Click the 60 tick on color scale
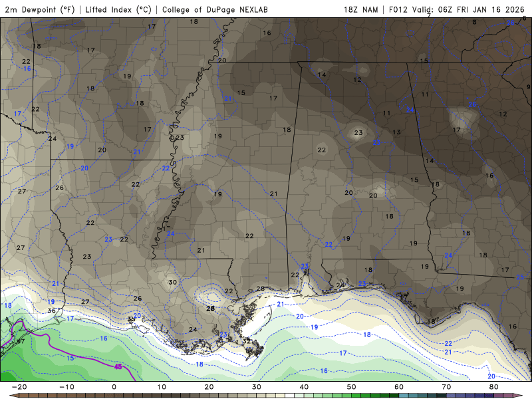This screenshot has width=532, height=399. tap(399, 387)
